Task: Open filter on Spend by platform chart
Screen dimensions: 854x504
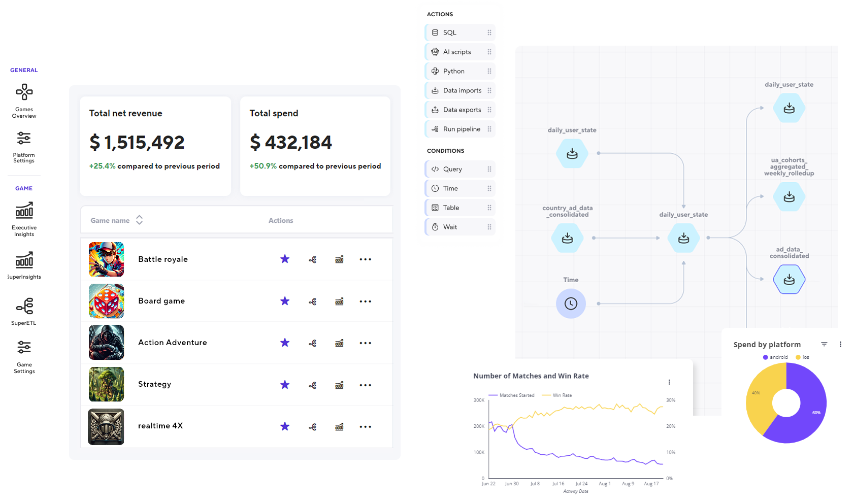Action: click(824, 344)
